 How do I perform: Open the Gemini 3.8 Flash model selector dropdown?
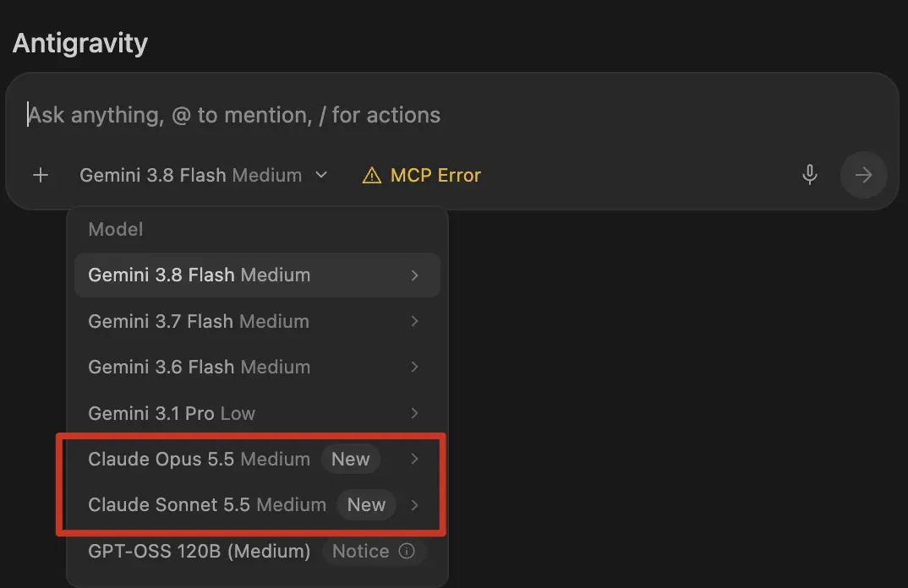coord(204,175)
